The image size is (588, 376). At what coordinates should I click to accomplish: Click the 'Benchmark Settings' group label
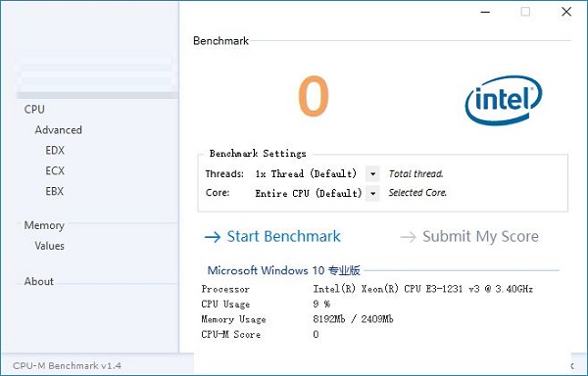[x=258, y=154]
